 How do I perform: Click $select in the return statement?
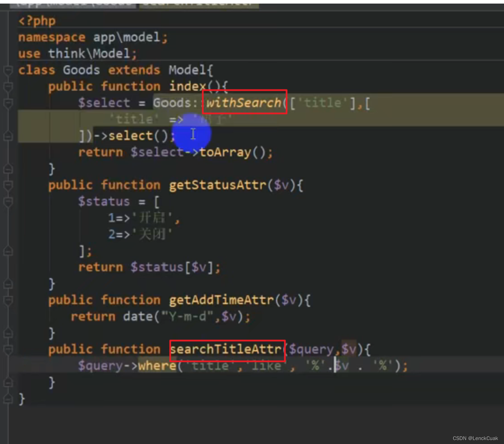pyautogui.click(x=157, y=153)
